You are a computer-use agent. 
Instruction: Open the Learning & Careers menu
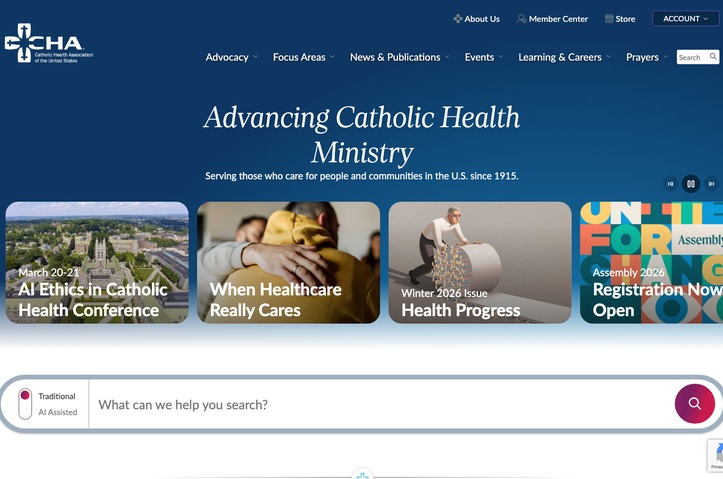point(560,57)
